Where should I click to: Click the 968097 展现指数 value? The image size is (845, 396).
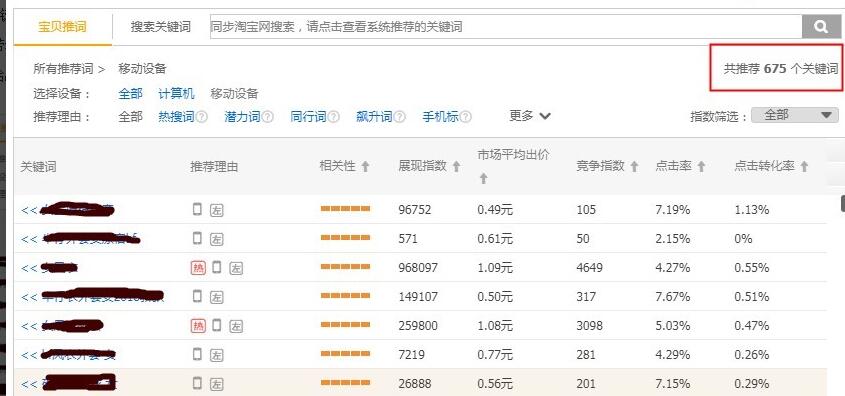(418, 268)
